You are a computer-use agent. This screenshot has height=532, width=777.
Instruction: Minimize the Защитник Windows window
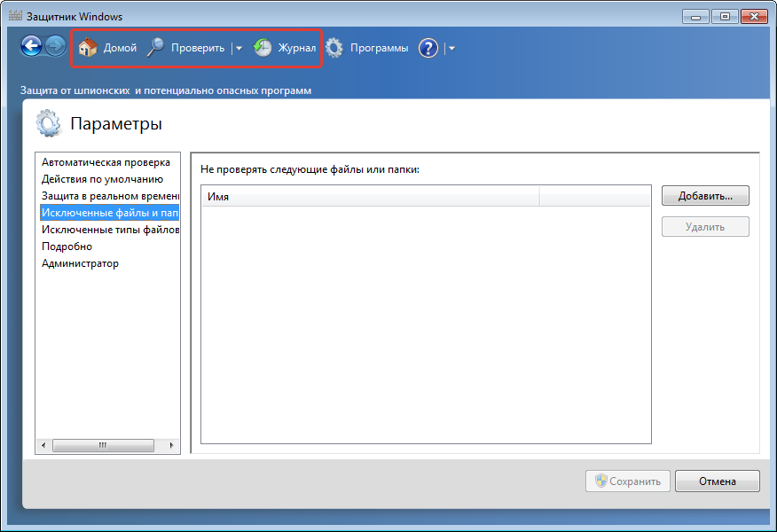[695, 16]
